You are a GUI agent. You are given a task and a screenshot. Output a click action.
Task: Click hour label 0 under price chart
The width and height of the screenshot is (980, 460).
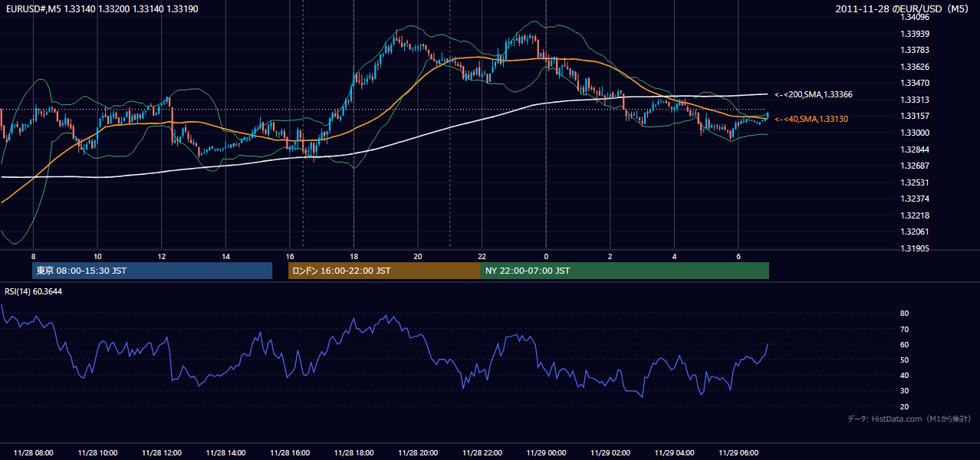(x=546, y=256)
